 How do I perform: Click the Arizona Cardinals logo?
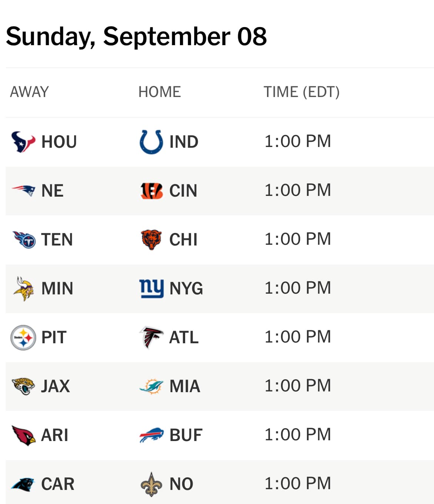click(23, 435)
